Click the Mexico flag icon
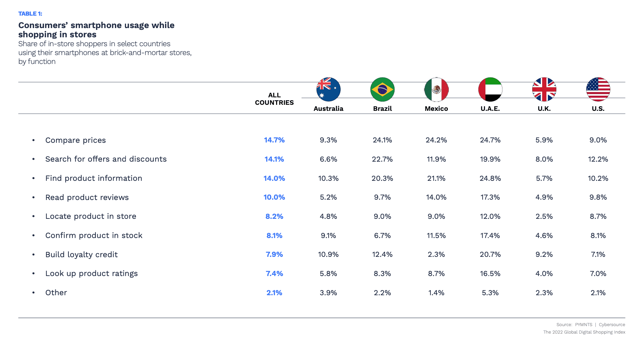 [x=436, y=90]
